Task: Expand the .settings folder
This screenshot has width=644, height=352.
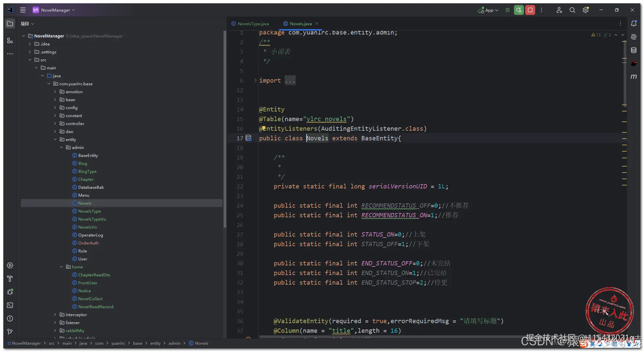Action: [x=30, y=52]
